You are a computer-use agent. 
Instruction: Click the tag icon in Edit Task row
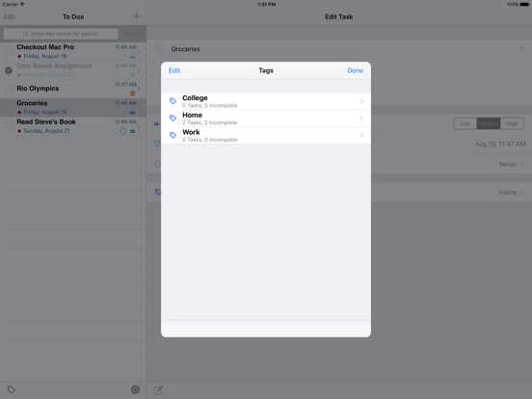coord(158,192)
